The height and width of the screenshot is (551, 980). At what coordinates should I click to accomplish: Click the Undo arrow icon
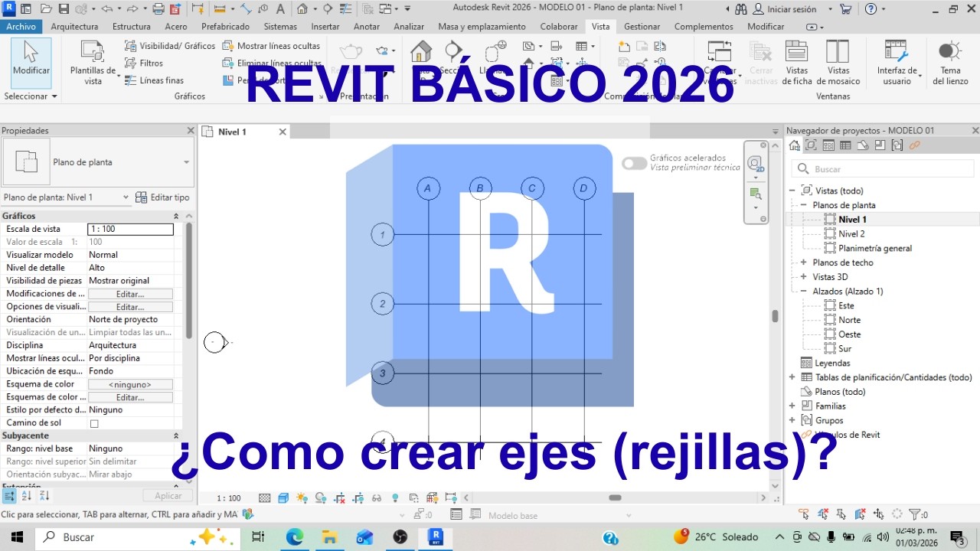(x=106, y=9)
